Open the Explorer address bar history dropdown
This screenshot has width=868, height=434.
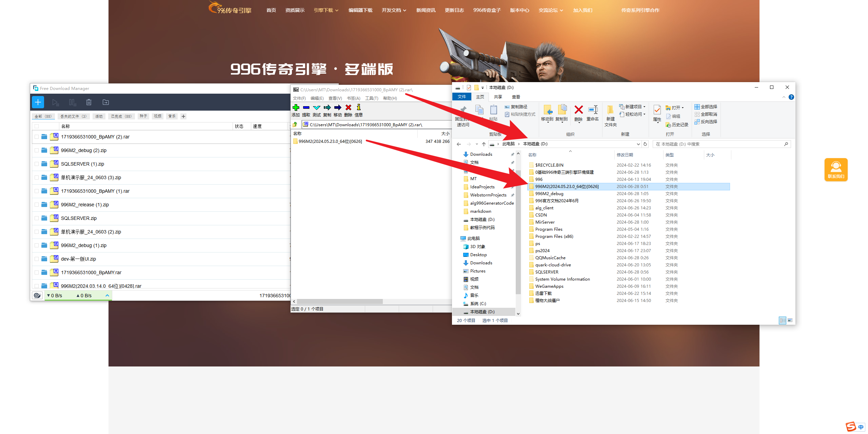click(638, 144)
